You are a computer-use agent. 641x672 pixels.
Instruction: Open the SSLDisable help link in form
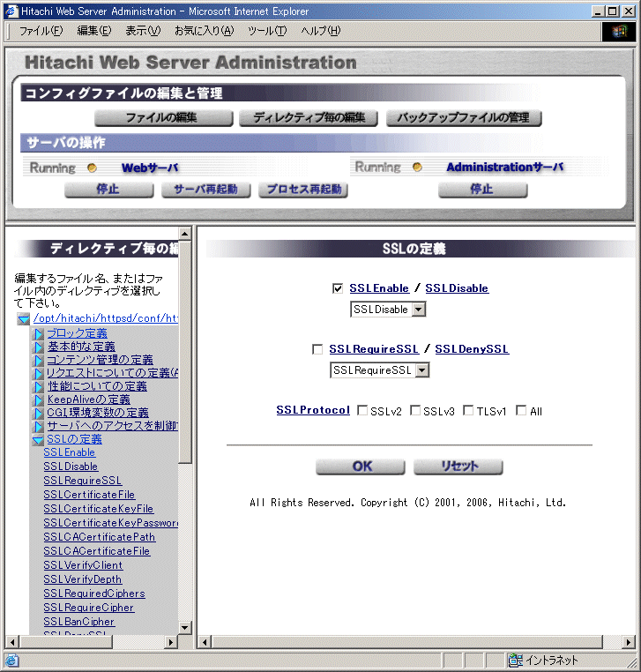(457, 288)
